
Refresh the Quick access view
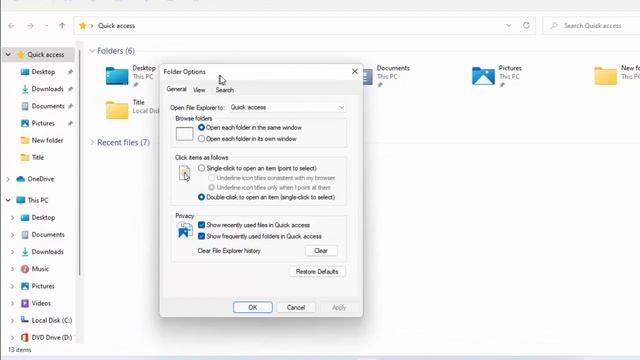click(527, 25)
